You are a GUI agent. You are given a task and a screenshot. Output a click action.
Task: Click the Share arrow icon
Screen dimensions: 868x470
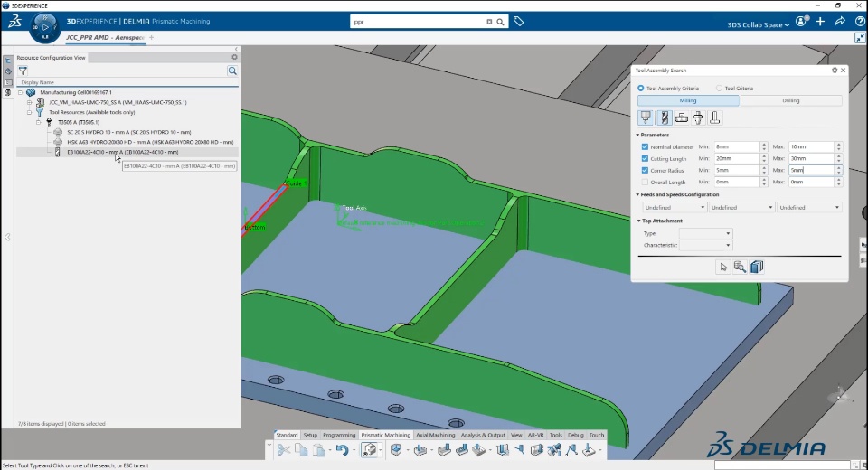(x=840, y=22)
